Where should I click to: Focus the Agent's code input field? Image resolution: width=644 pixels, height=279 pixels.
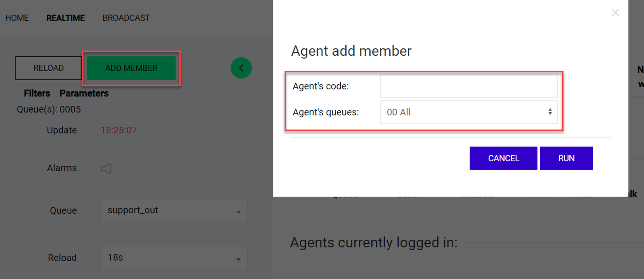tap(469, 86)
